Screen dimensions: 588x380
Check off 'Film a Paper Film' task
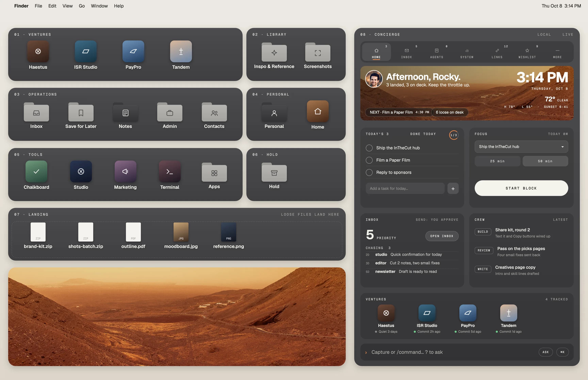(x=369, y=160)
